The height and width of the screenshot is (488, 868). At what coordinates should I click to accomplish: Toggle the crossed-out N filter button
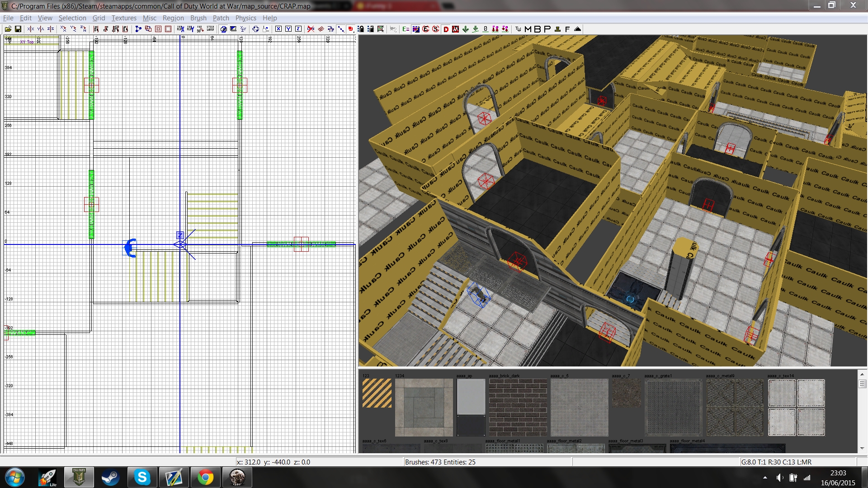pos(455,29)
